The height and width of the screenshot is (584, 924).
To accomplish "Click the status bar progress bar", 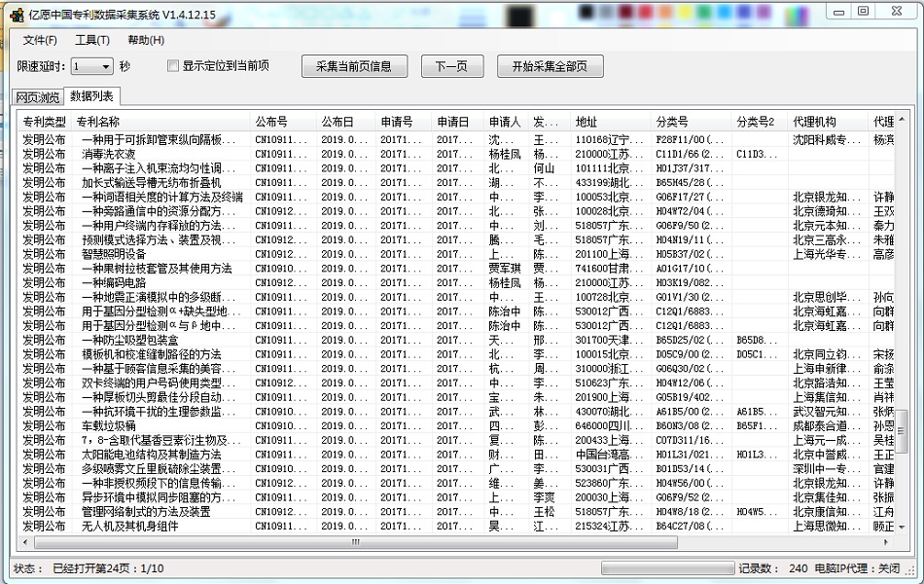I will (x=667, y=568).
